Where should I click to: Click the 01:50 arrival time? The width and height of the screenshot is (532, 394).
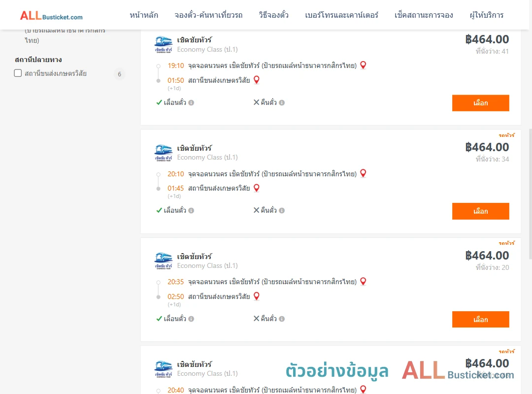[175, 80]
